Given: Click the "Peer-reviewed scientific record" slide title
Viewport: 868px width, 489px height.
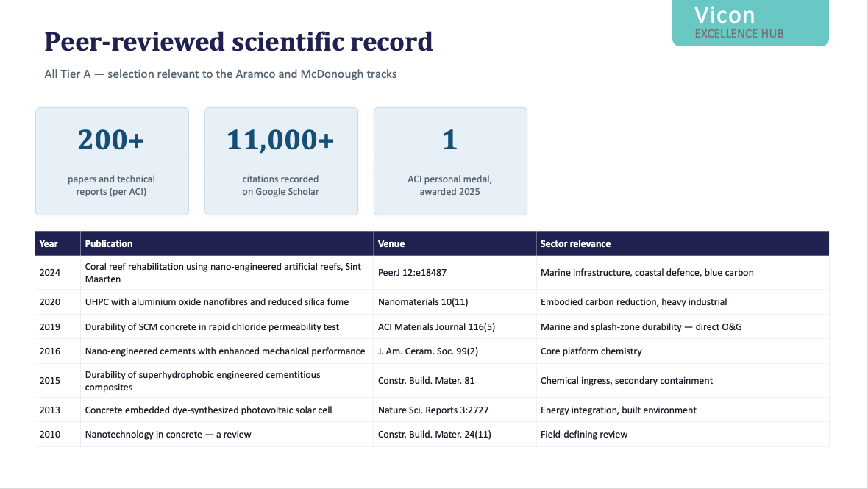Looking at the screenshot, I should 238,42.
